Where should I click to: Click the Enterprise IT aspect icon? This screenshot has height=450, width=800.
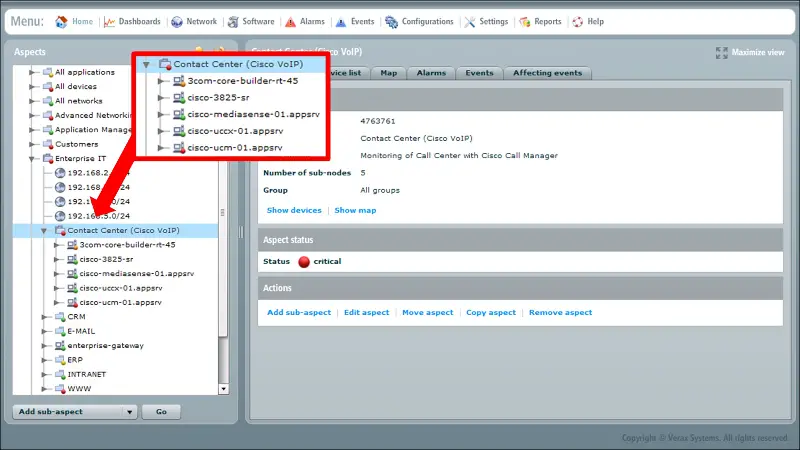pos(48,159)
